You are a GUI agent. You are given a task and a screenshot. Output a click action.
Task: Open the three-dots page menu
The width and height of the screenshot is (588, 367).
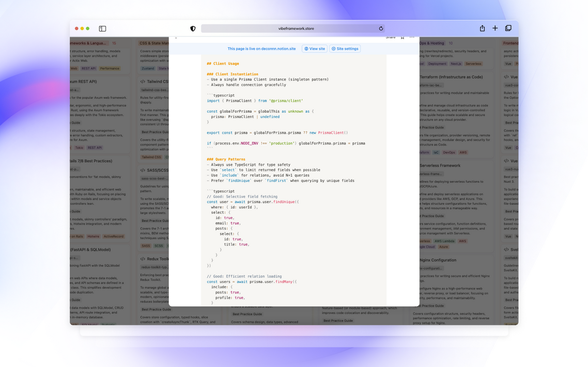[412, 38]
